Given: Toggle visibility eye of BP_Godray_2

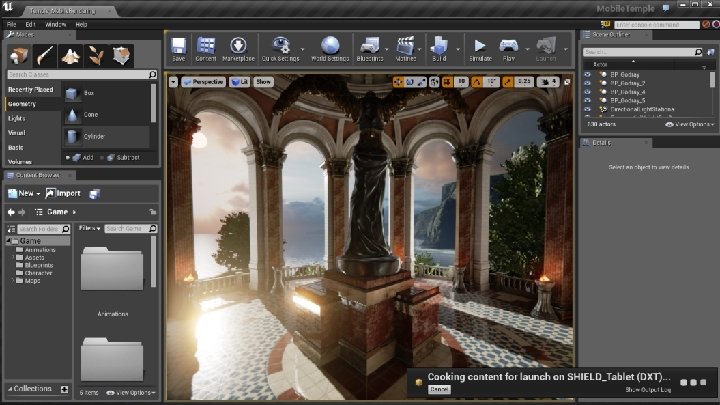Looking at the screenshot, I should tap(587, 83).
